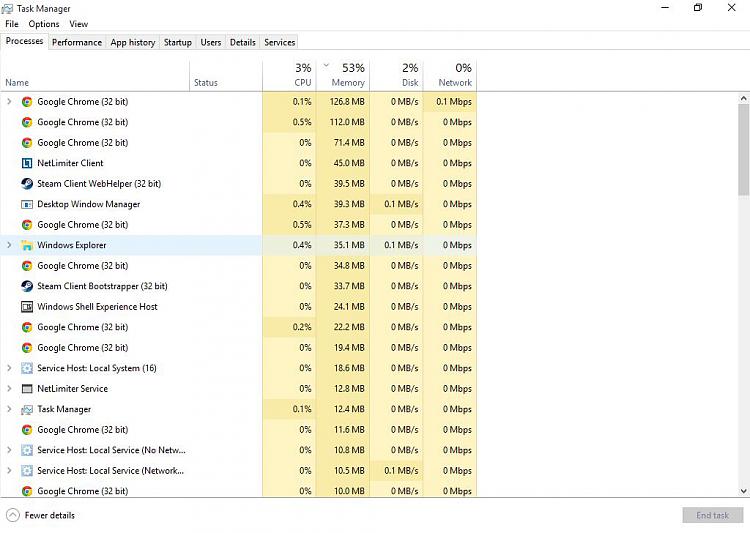Sort by the Name column header

click(x=95, y=76)
